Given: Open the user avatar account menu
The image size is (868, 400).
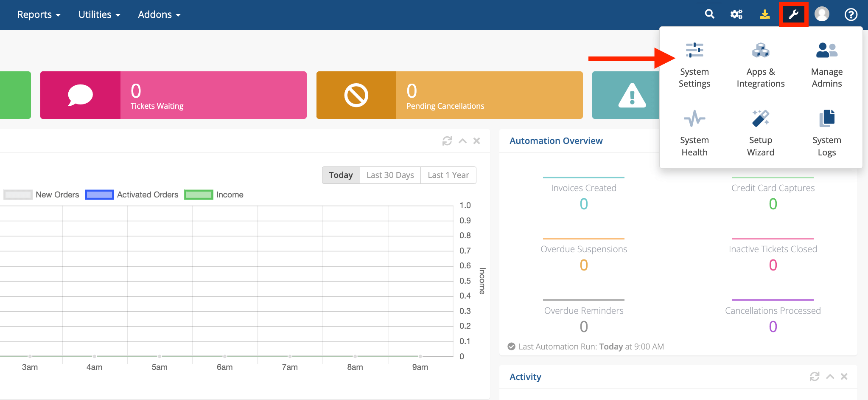Looking at the screenshot, I should [x=822, y=14].
